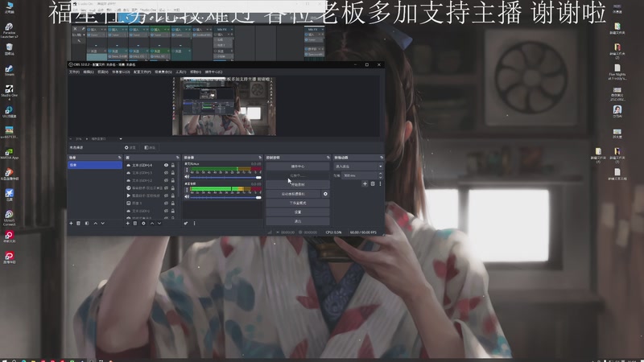Screen dimensions: 644x362
Task: Click the OBS preview canvas thumbnail
Action: [224, 106]
